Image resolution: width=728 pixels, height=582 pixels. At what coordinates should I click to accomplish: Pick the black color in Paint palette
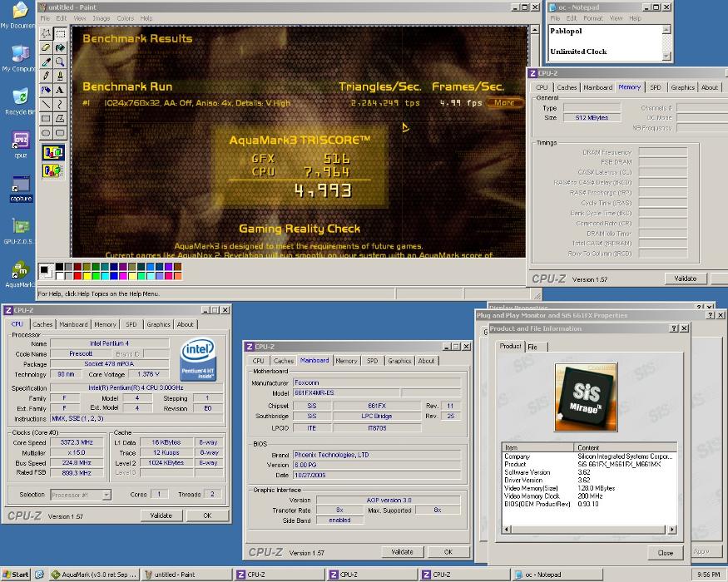pyautogui.click(x=59, y=266)
